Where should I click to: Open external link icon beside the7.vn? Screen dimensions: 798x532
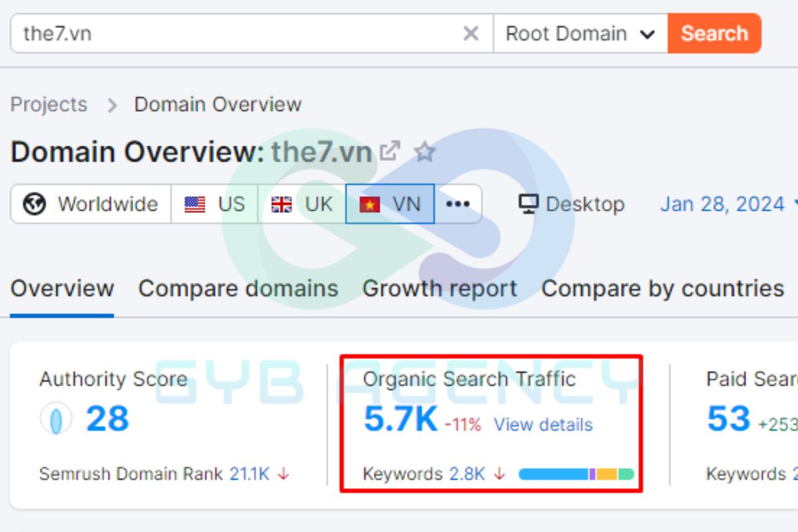tap(390, 152)
